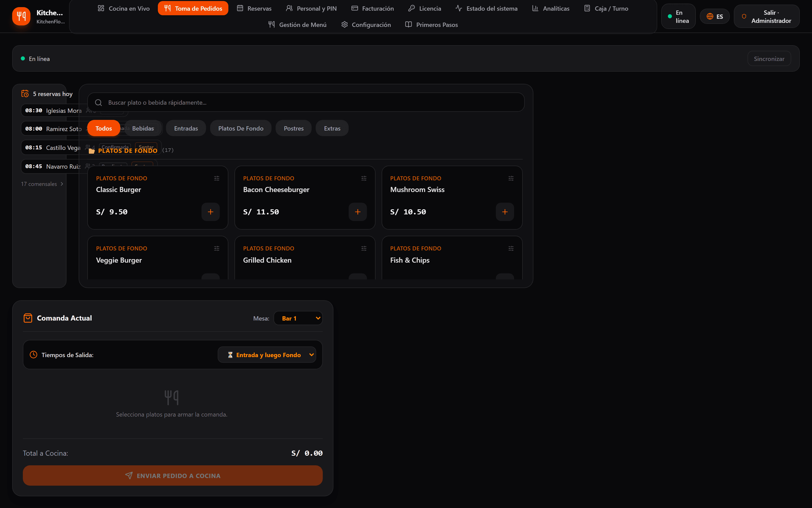
Task: Click the Tiempos de Salida clock icon
Action: (33, 355)
